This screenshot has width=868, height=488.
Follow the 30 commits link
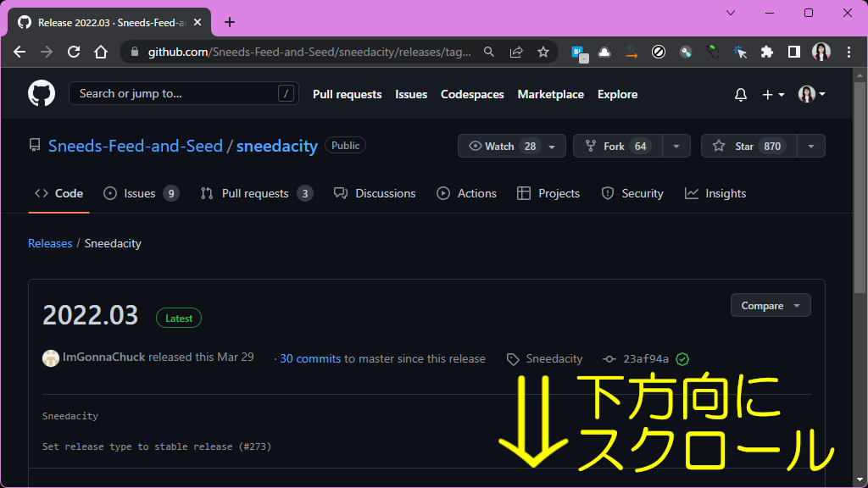[x=309, y=358]
